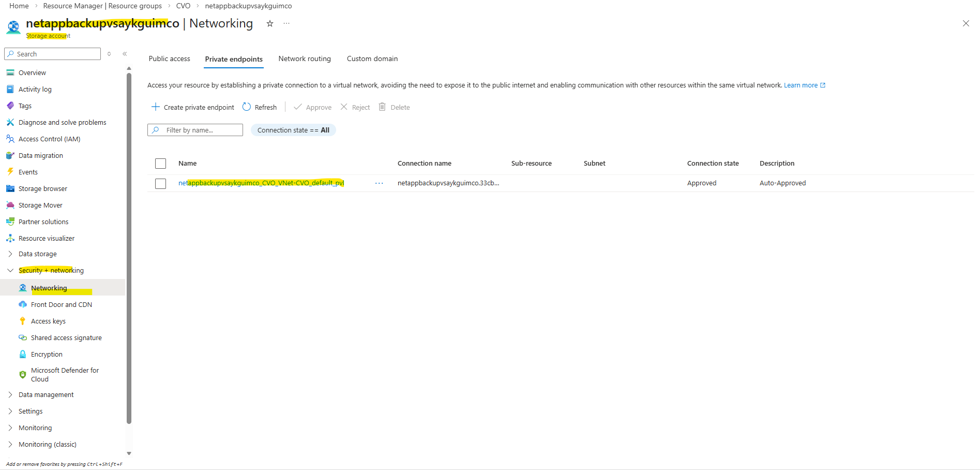The width and height of the screenshot is (980, 470).
Task: Open Partner solutions icon
Action: pos(10,222)
